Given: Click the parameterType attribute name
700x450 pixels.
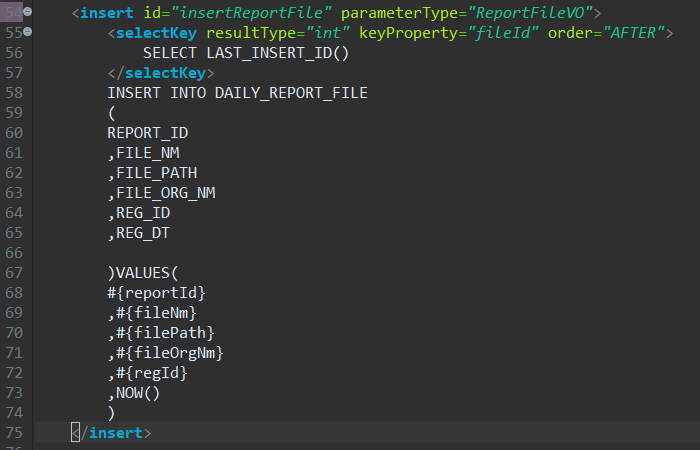Looking at the screenshot, I should 400,13.
